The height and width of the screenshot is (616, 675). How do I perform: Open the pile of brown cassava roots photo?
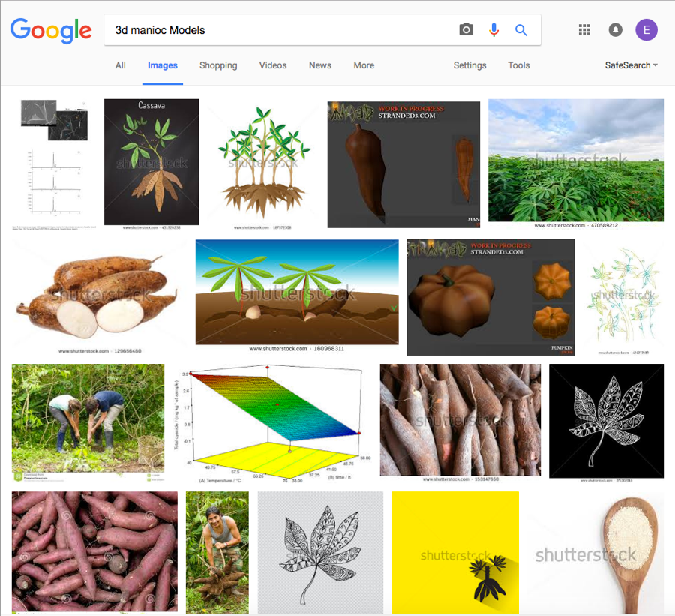[460, 422]
